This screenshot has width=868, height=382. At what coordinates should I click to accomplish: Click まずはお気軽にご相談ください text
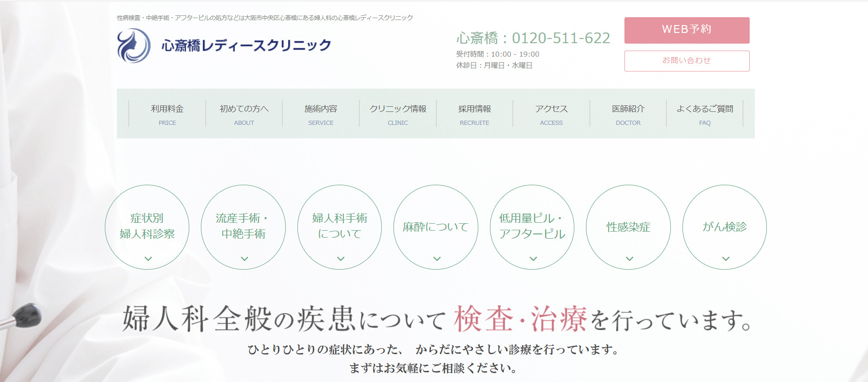[433, 369]
